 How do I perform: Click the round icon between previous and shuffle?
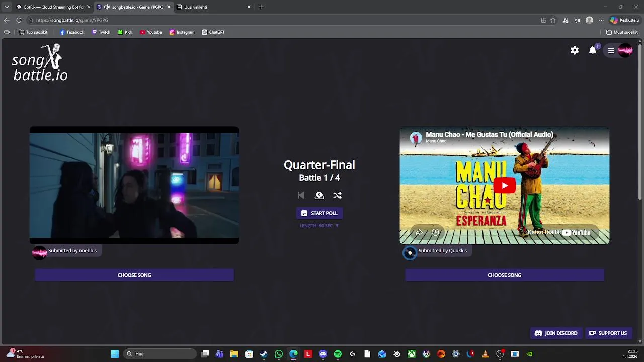319,195
